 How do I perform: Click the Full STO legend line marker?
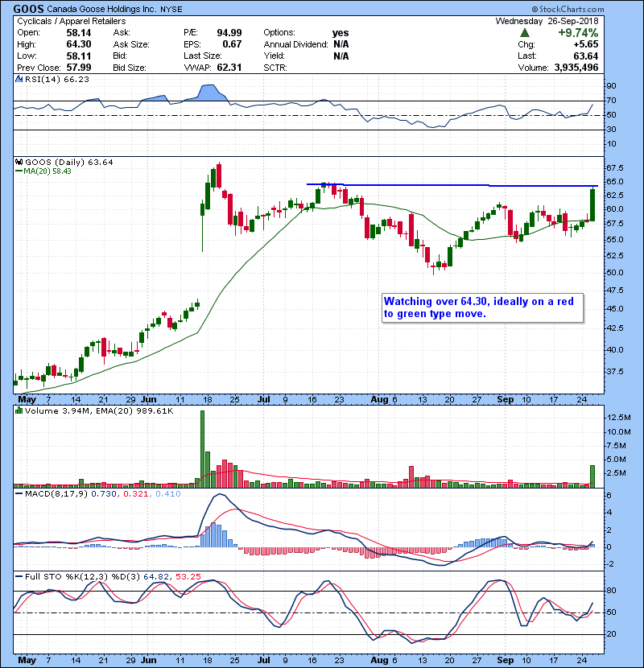19,576
